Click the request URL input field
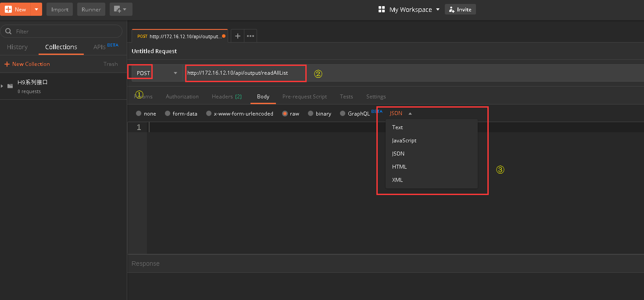The height and width of the screenshot is (300, 644). click(x=246, y=73)
